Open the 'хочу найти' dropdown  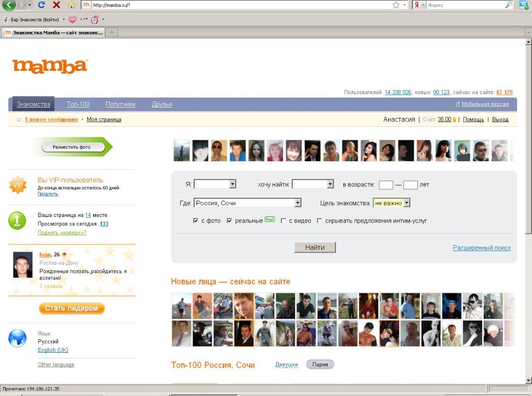coord(313,184)
